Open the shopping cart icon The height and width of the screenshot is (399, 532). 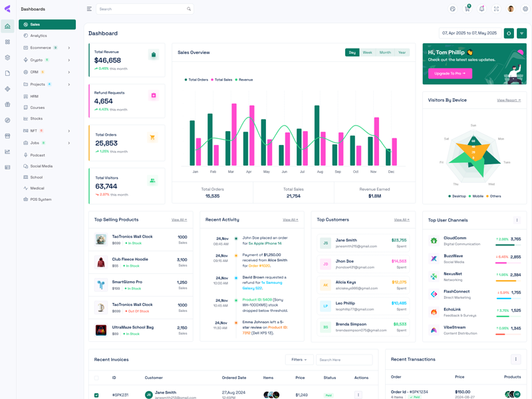tap(467, 9)
